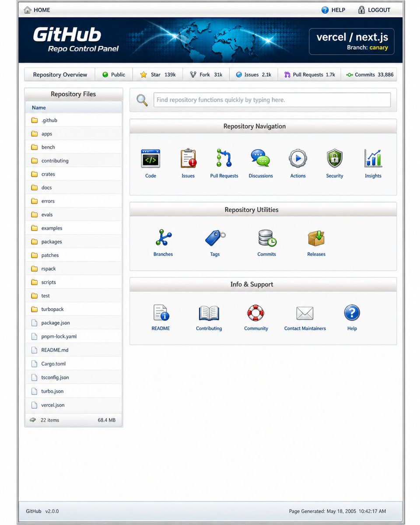Viewport: 420px width, 525px height.
Task: Open the Releases package icon
Action: tap(316, 238)
